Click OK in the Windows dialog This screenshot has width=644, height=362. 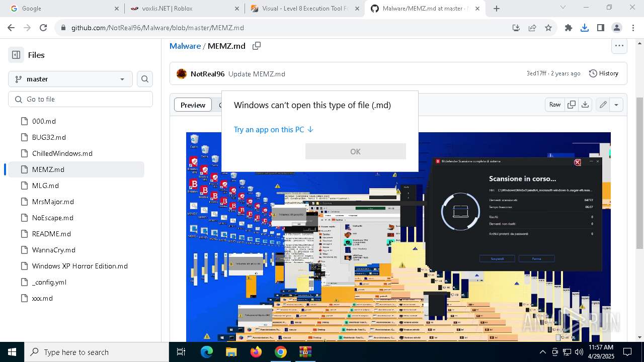(x=355, y=151)
